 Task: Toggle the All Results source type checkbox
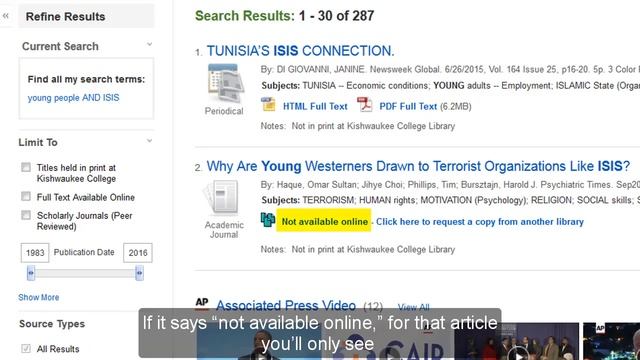coord(26,348)
